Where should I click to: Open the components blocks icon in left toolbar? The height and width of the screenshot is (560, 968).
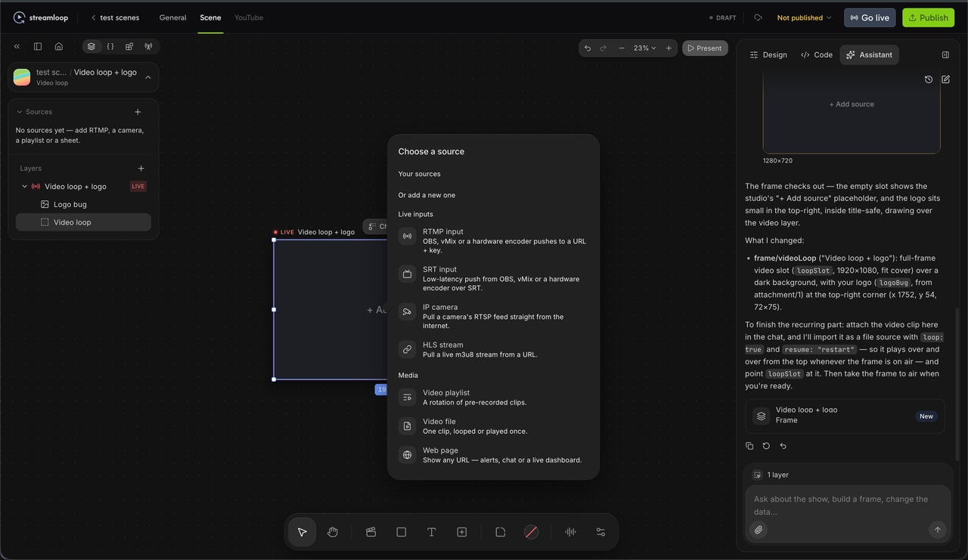click(x=129, y=47)
